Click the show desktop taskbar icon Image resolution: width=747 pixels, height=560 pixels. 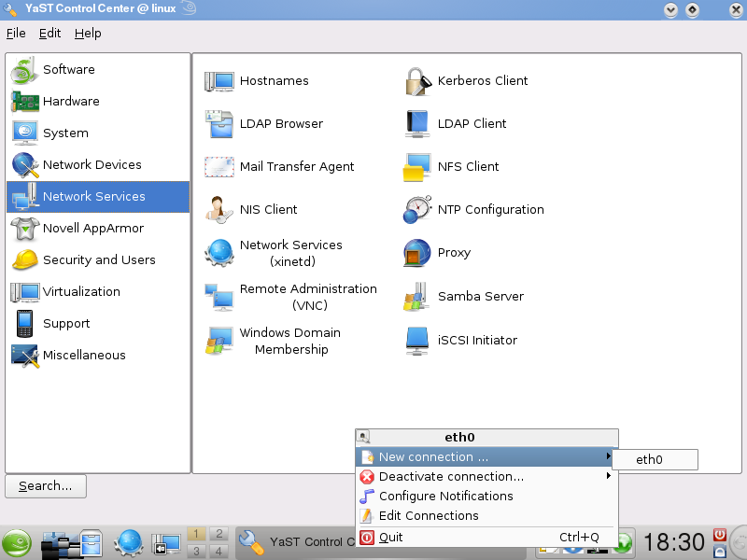coord(166,544)
